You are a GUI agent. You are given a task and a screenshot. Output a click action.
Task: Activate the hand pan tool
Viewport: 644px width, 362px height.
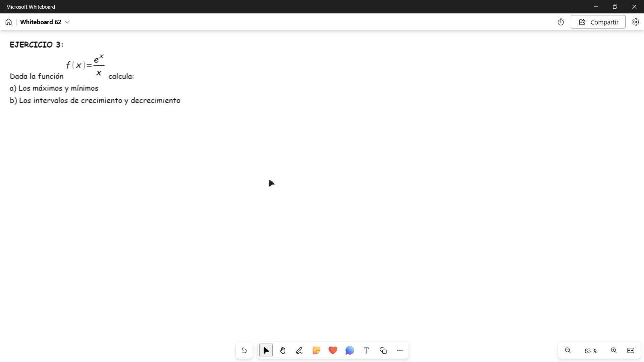(283, 351)
